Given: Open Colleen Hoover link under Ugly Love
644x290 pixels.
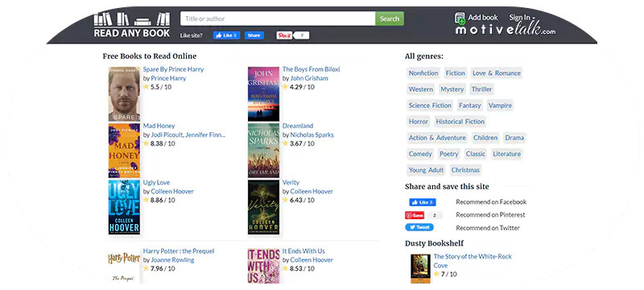Looking at the screenshot, I should [x=172, y=192].
